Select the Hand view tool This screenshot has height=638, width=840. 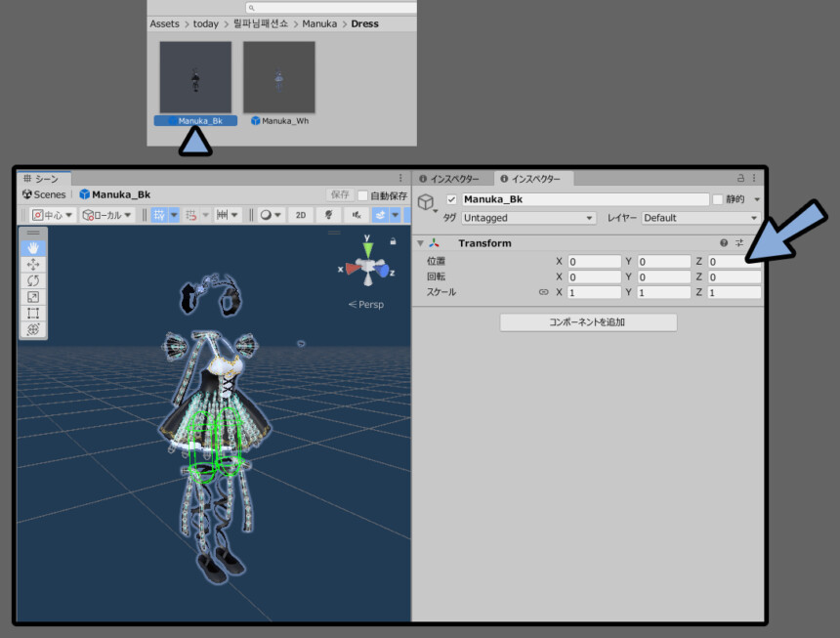click(33, 248)
